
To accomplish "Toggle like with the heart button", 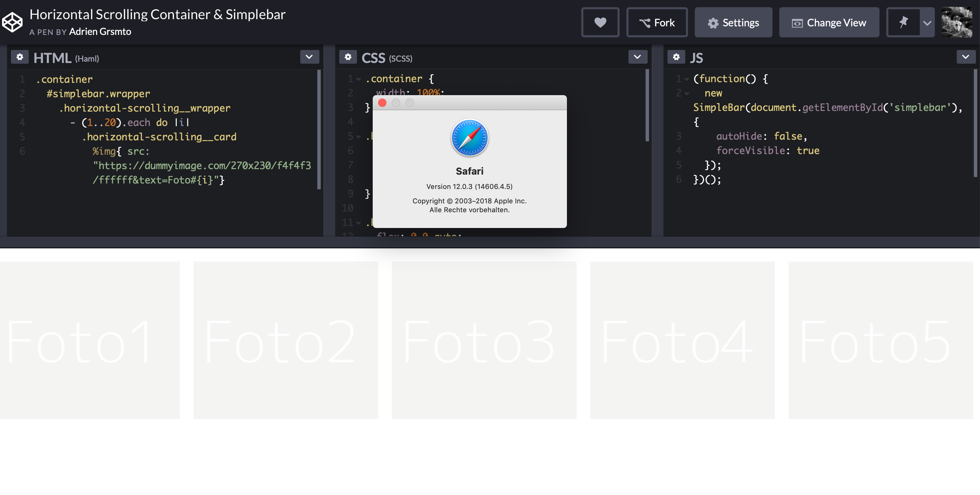I will click(x=600, y=23).
